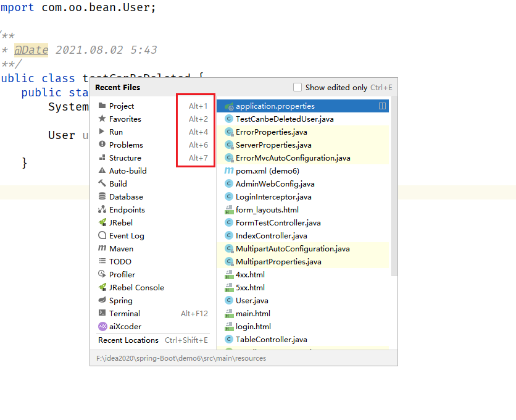Click the aiXcoder purple icon
The width and height of the screenshot is (516, 420).
click(102, 326)
